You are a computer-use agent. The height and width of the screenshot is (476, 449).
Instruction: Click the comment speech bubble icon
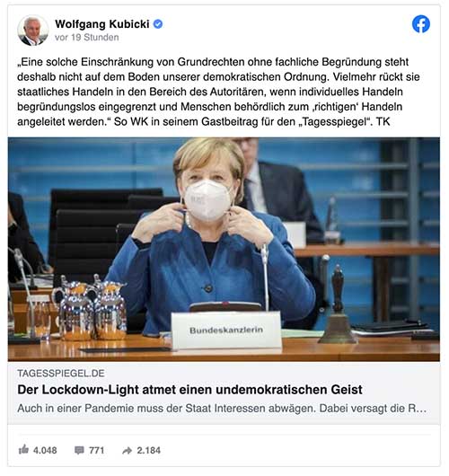click(79, 450)
